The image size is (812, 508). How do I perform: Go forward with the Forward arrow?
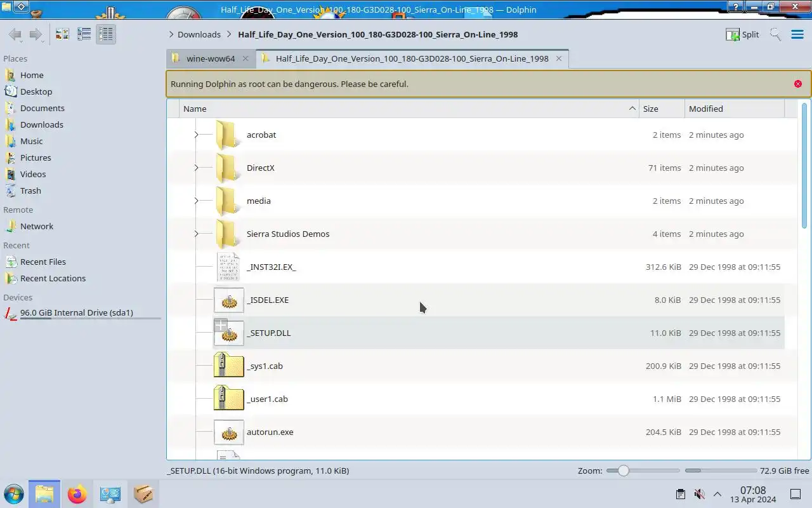click(36, 34)
